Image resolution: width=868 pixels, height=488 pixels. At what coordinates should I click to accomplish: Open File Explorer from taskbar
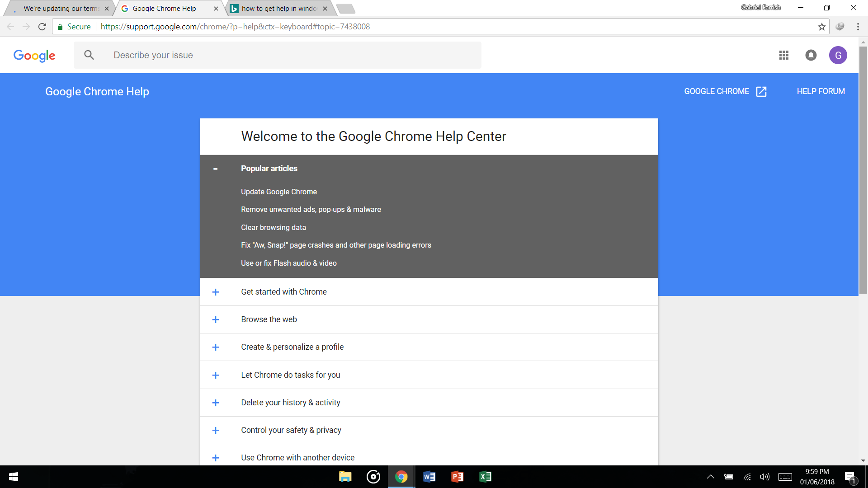pyautogui.click(x=345, y=477)
